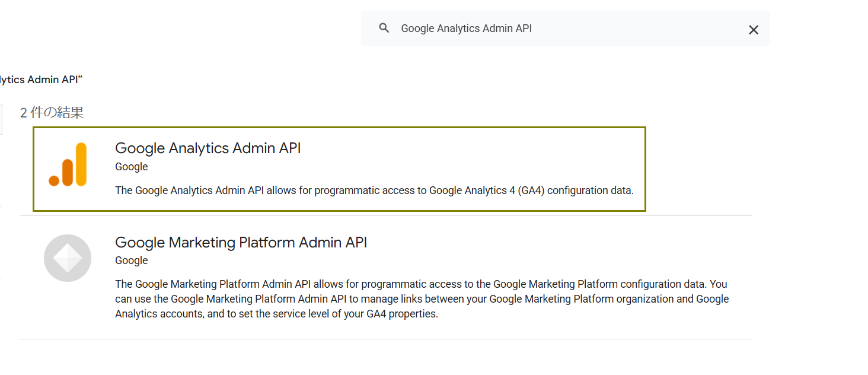The image size is (868, 375).
Task: Click the Google Marketing Platform grey logo
Action: [68, 258]
